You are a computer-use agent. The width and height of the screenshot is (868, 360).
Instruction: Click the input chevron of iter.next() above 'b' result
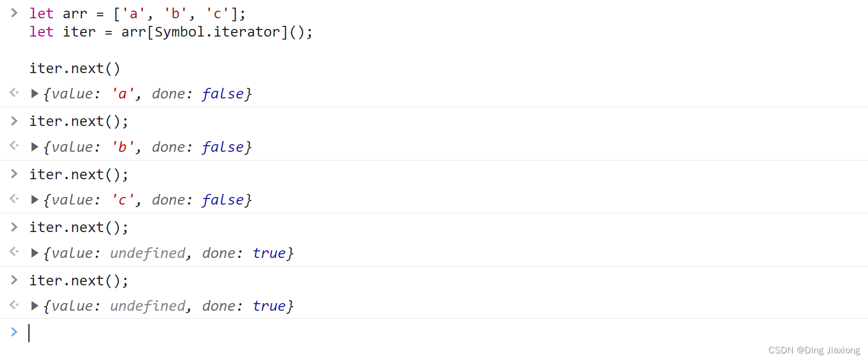click(14, 121)
